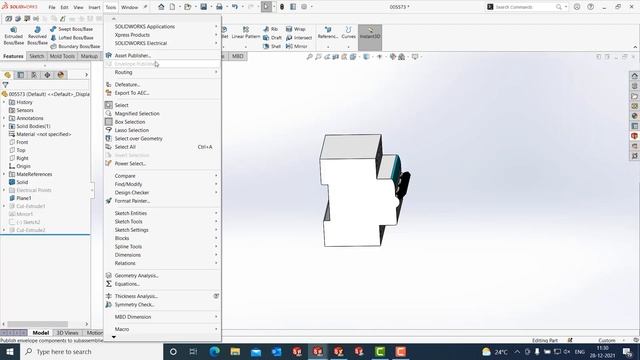This screenshot has height=360, width=640.
Task: Click the Rib feature tool
Action: [x=271, y=29]
